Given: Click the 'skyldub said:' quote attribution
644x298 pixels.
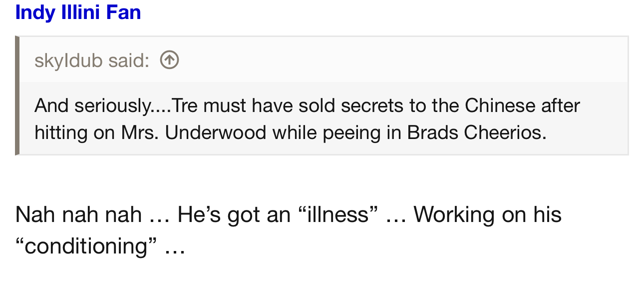Looking at the screenshot, I should (92, 60).
